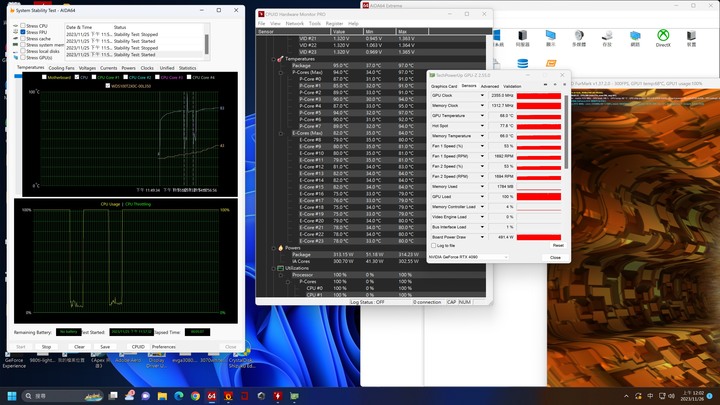Collapse the Utilizations node in HWMonitor
This screenshot has height=405, width=720.
coord(274,268)
